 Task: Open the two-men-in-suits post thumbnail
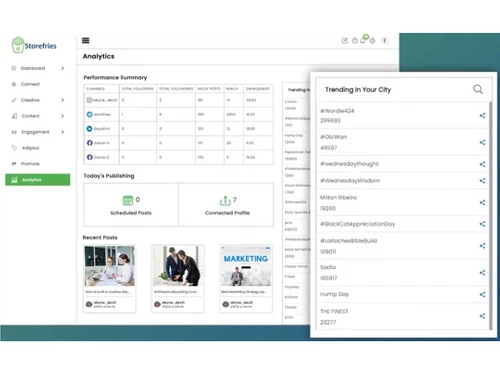click(x=178, y=266)
